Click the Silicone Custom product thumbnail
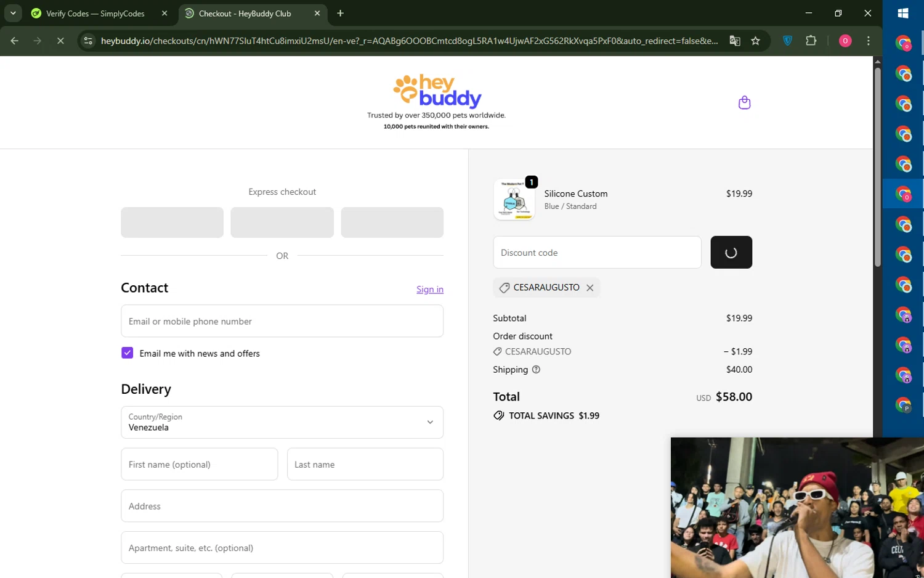This screenshot has width=924, height=578. pyautogui.click(x=514, y=200)
